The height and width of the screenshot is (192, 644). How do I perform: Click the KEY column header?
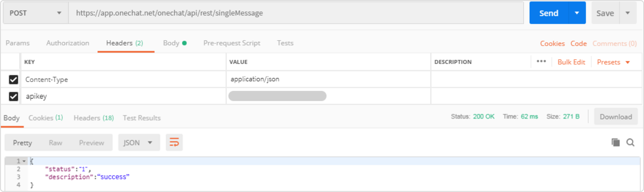click(x=29, y=62)
